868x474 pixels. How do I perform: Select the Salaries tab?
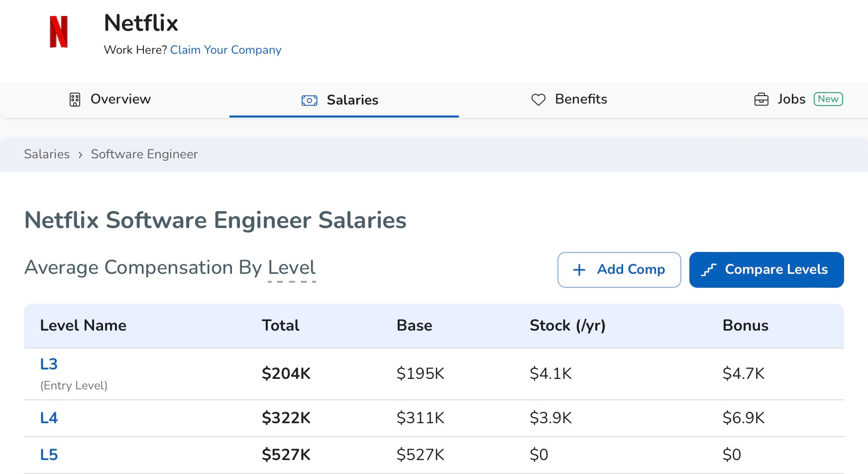pyautogui.click(x=344, y=100)
